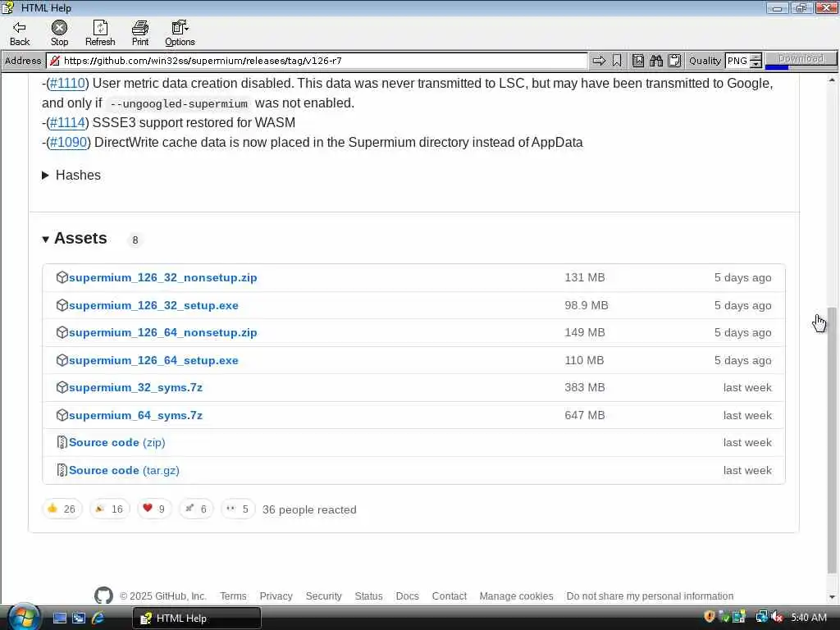Screen dimensions: 840x630
Task: Open the Status footer link
Action: tap(368, 596)
